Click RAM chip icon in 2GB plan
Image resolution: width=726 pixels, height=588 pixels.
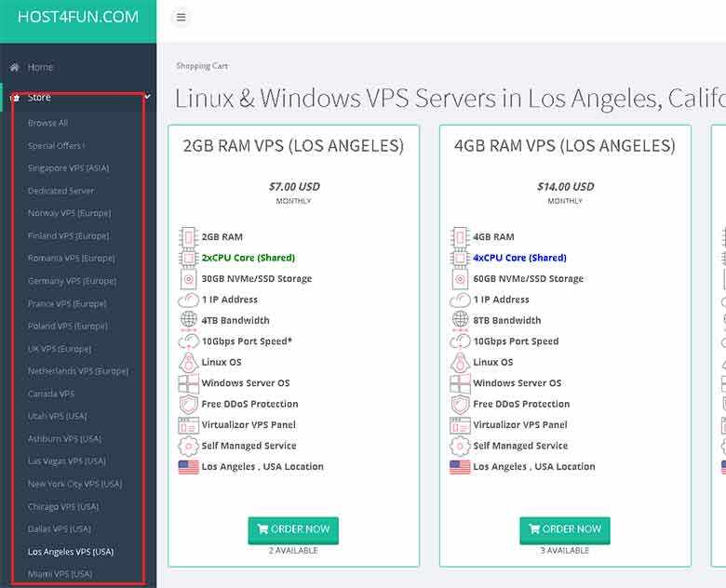(188, 237)
